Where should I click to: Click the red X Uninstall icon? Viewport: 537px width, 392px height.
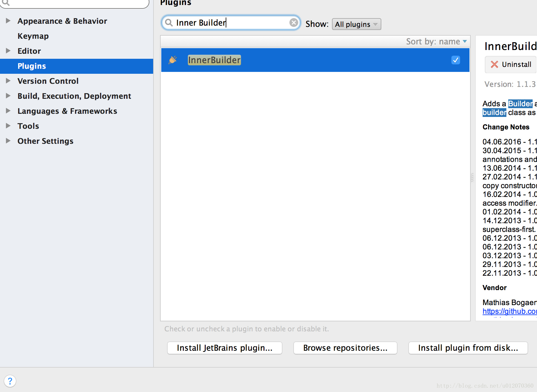pos(494,64)
